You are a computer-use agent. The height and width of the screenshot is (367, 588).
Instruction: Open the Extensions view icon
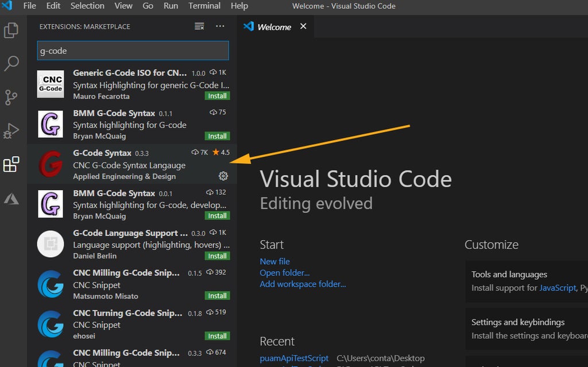[x=11, y=164]
